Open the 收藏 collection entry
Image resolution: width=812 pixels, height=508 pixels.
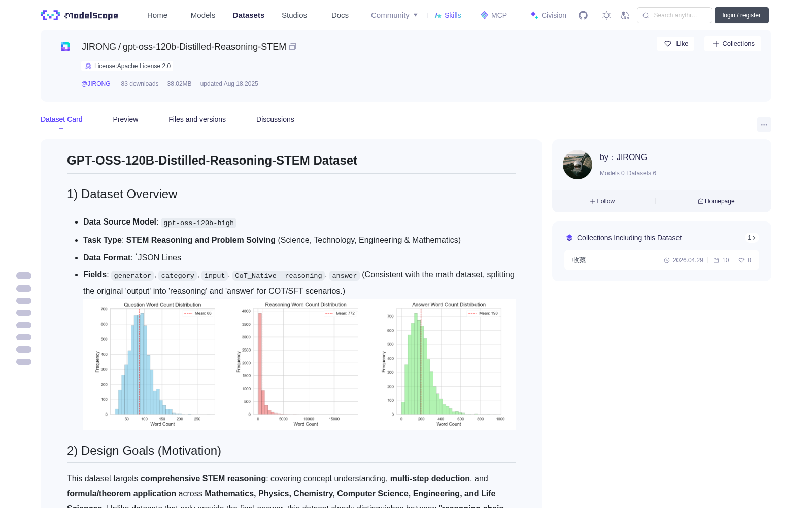[x=662, y=260]
